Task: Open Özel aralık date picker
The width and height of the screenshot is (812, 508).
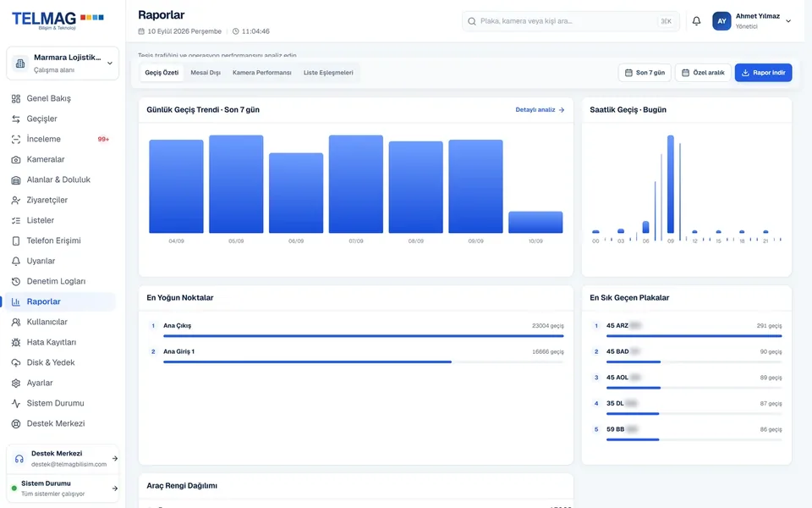Action: coord(703,73)
